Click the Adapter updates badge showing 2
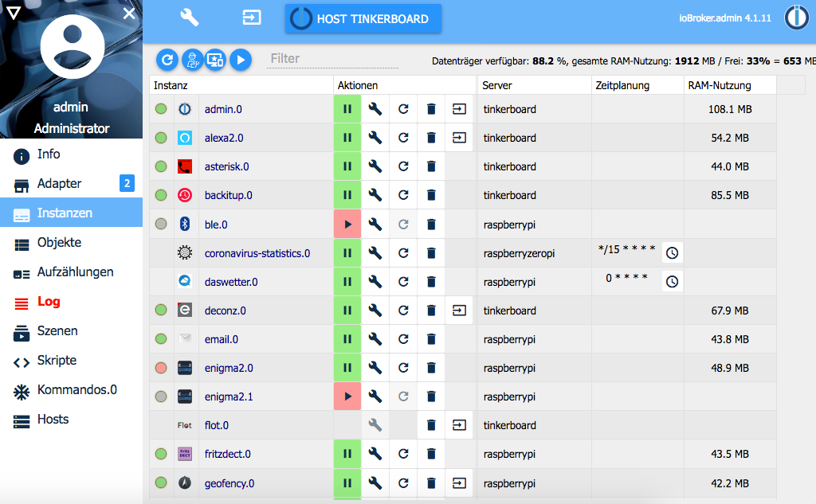This screenshot has width=816, height=504. (127, 183)
